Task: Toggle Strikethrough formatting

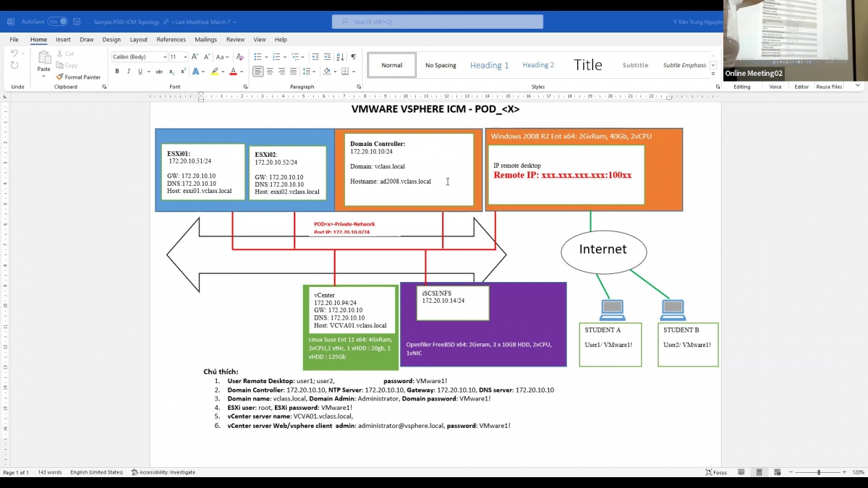Action: tap(159, 72)
